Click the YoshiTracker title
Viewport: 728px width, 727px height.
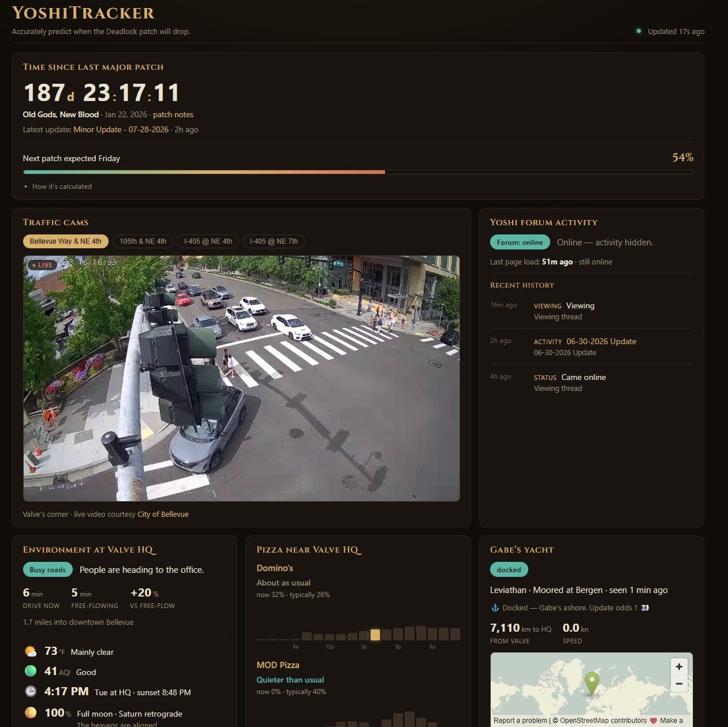[83, 13]
